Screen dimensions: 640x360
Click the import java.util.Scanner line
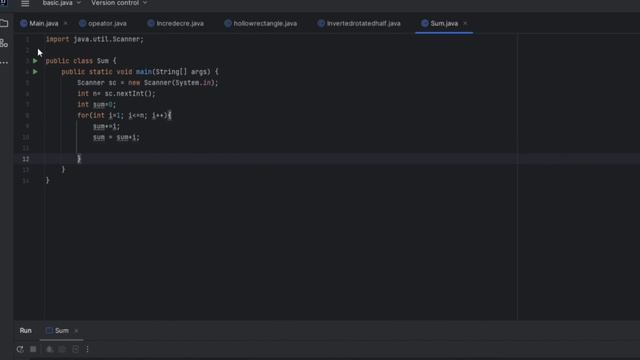95,39
